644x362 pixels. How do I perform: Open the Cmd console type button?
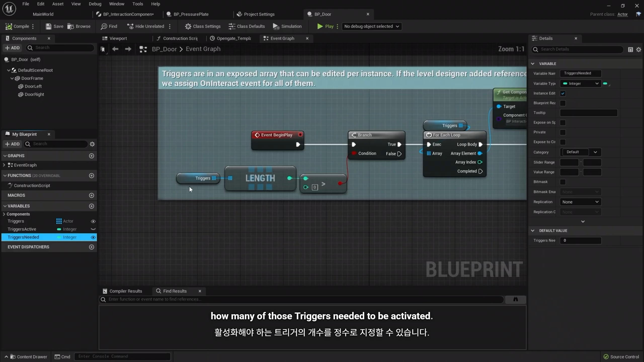62,357
